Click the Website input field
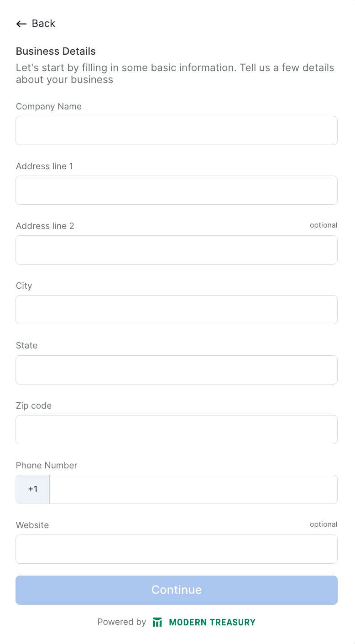355x644 pixels. 177,549
